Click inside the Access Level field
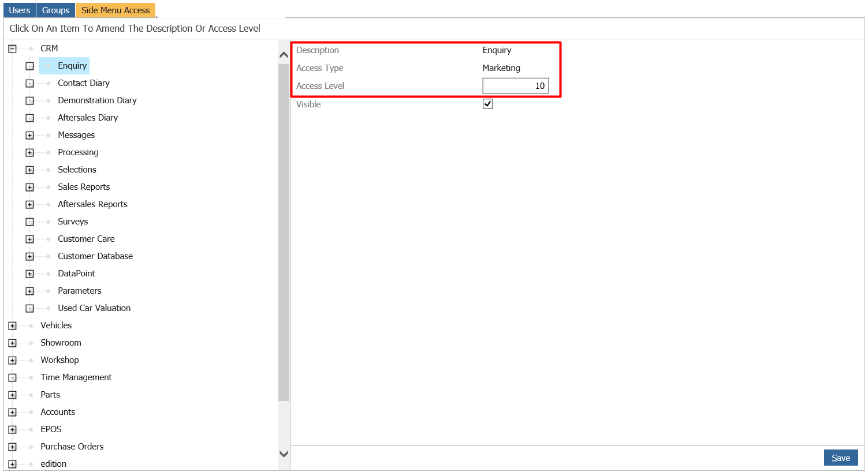 pos(515,85)
